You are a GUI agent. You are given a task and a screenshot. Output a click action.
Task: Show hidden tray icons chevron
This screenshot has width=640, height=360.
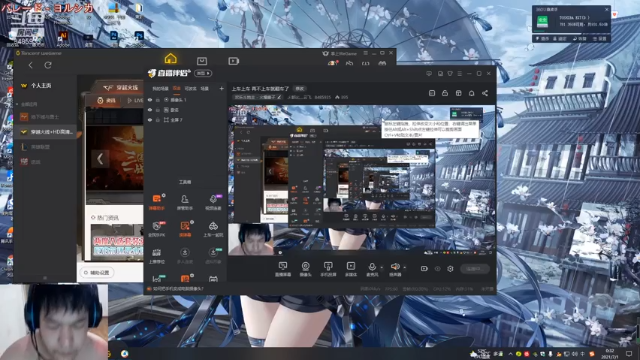[x=510, y=354]
